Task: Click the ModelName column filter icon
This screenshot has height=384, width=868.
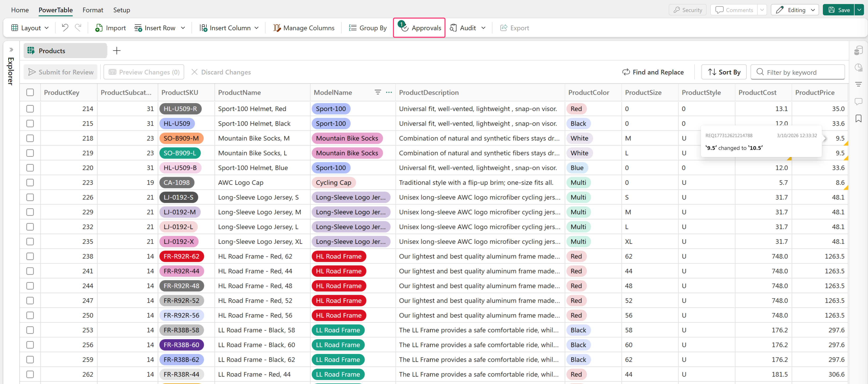Action: (378, 92)
